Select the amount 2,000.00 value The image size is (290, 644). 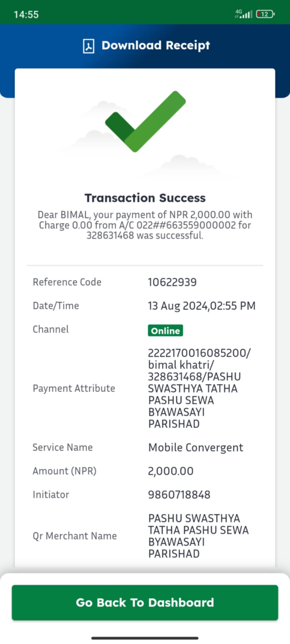point(171,471)
